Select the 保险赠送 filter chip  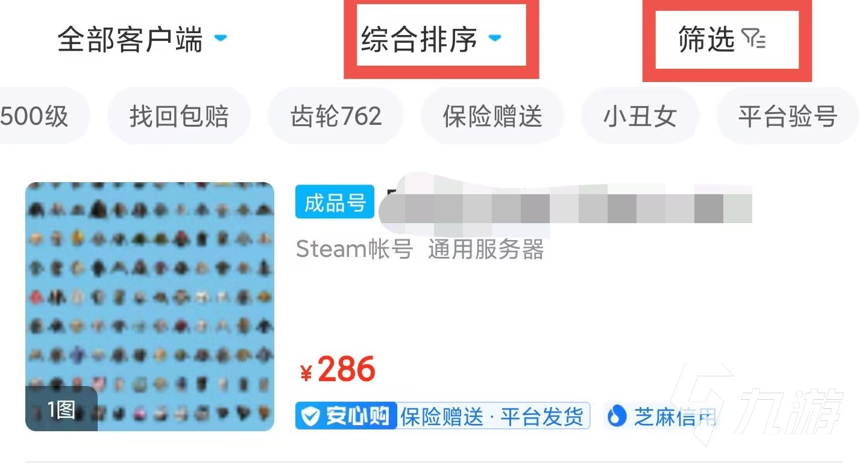492,116
